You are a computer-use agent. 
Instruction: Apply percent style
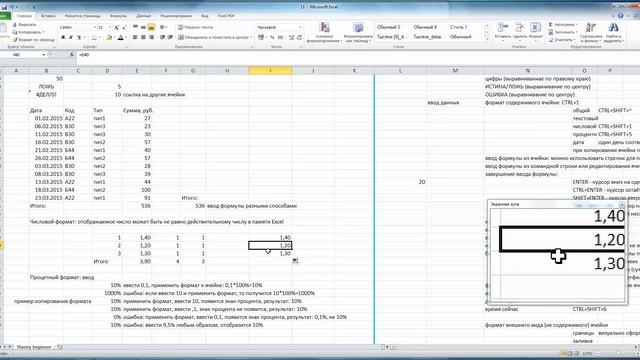pyautogui.click(x=272, y=37)
